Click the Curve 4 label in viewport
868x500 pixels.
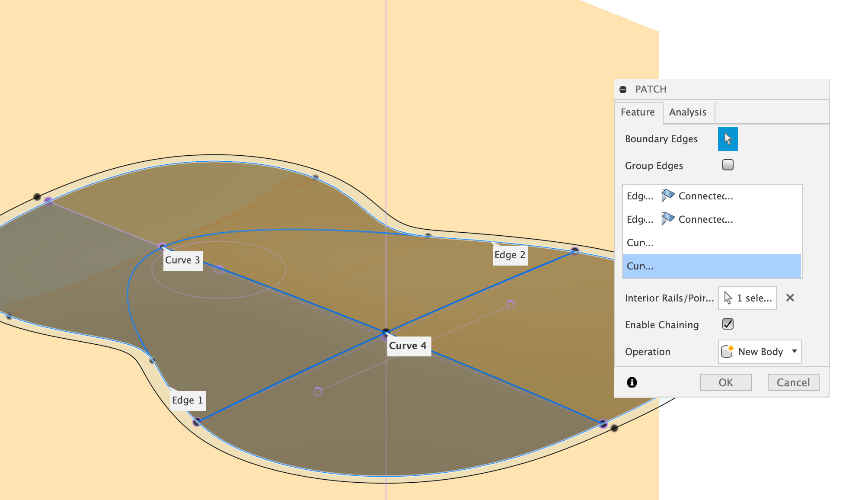point(408,346)
